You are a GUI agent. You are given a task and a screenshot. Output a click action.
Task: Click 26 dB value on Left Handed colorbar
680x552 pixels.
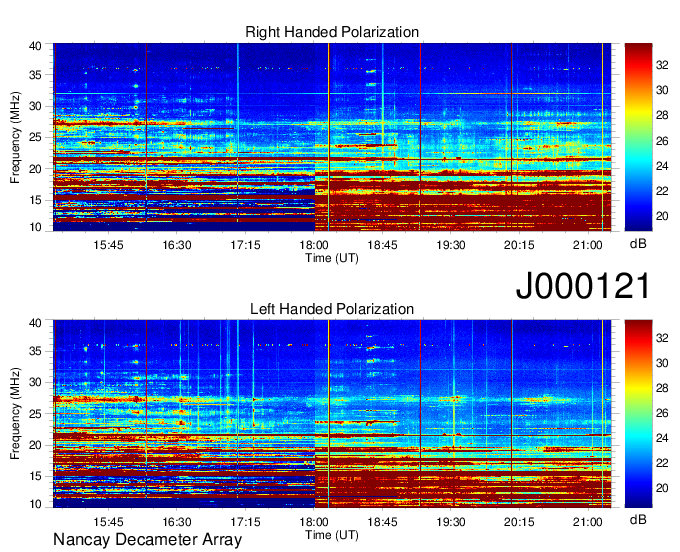662,413
